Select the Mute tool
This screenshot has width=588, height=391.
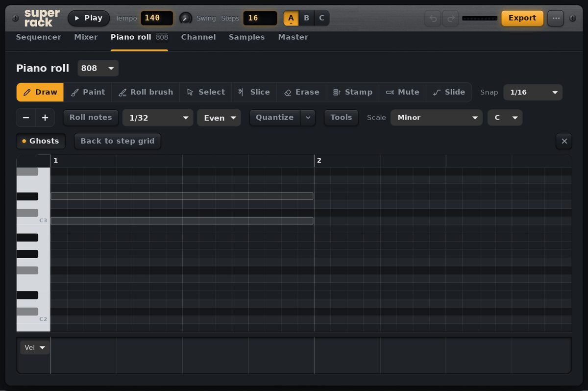coord(402,92)
